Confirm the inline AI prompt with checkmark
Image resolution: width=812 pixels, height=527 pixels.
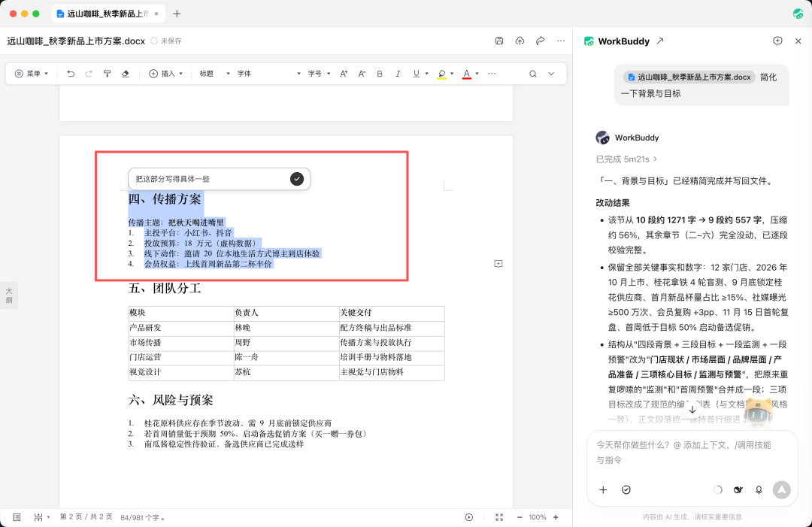click(x=297, y=179)
